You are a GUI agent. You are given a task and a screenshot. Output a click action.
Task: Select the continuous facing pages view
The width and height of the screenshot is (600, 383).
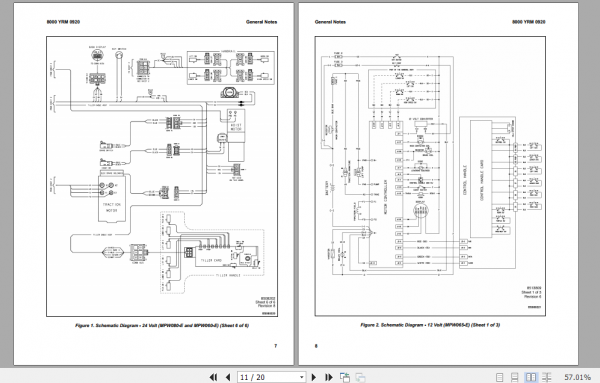(x=547, y=377)
